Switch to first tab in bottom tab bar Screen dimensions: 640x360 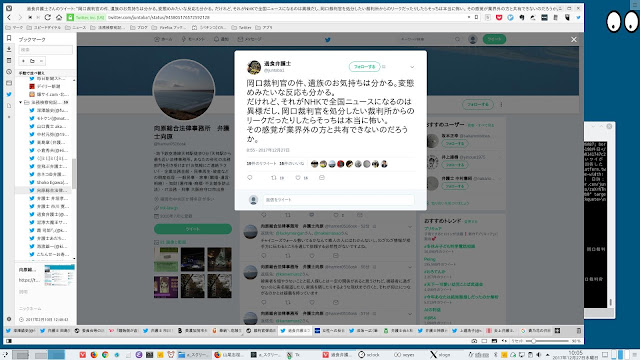tap(20, 331)
